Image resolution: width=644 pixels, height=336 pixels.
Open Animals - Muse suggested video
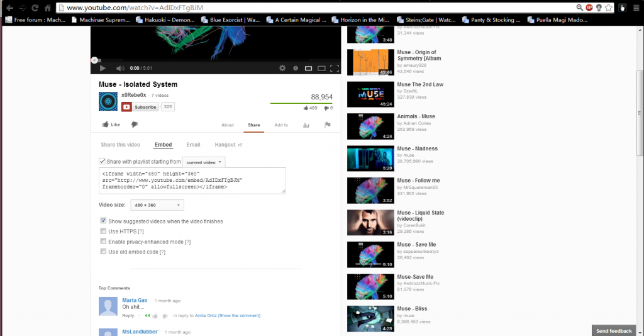(x=416, y=116)
